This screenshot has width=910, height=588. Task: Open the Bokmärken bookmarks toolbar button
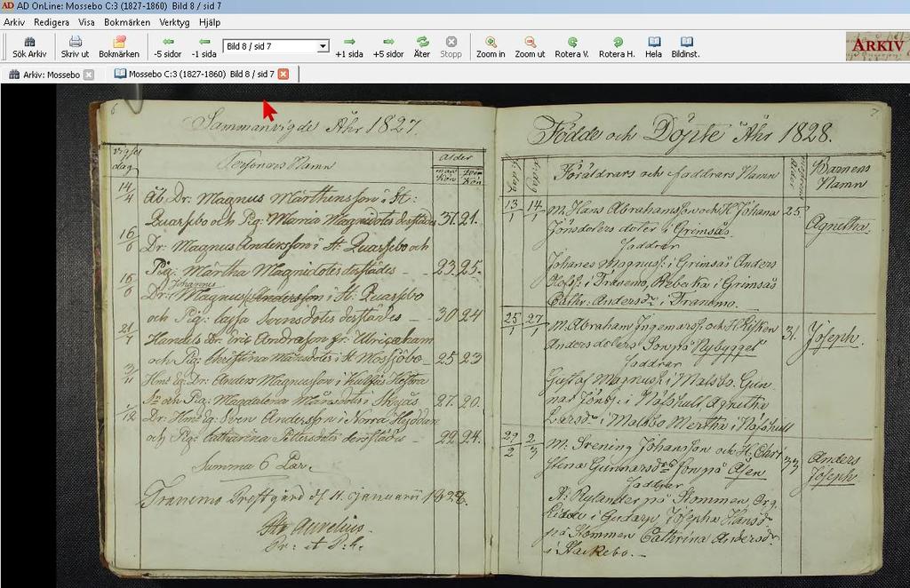pyautogui.click(x=119, y=47)
